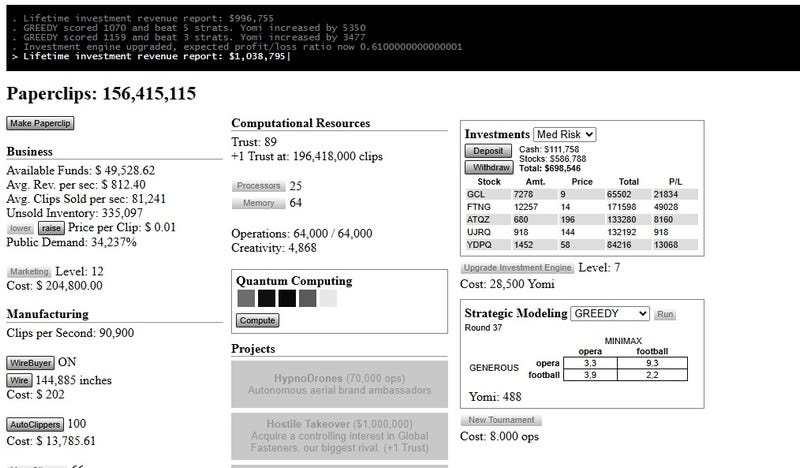
Task: Open GREEDY strategy dropdown
Action: point(610,313)
